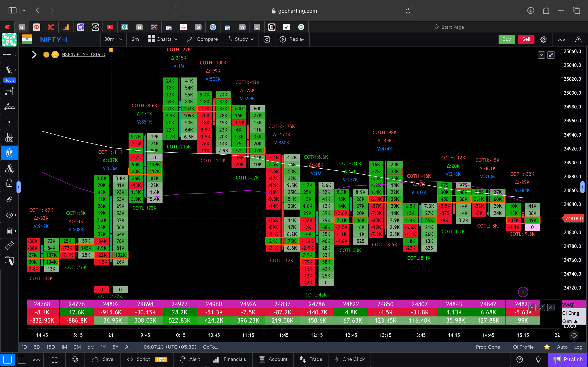Screen dimensions: 588x367
Task: Select the 5Y range tab
Action: click(115, 347)
